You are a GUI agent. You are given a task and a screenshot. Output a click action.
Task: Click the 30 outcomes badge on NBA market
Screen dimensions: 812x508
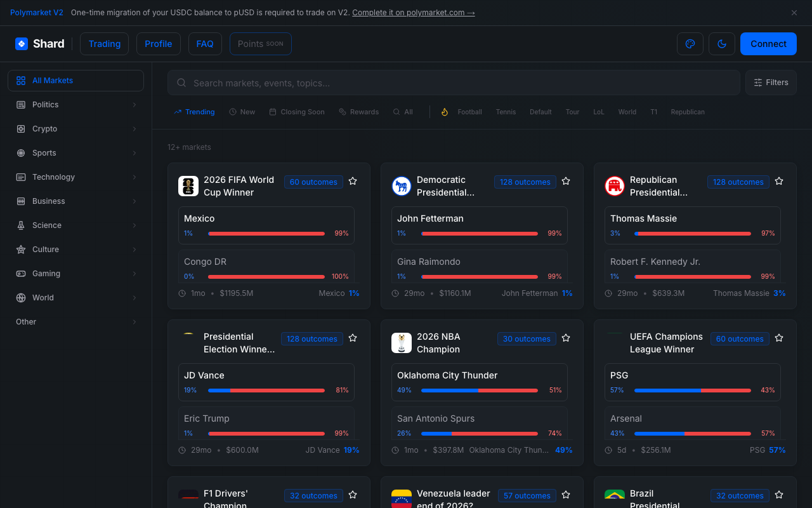527,339
